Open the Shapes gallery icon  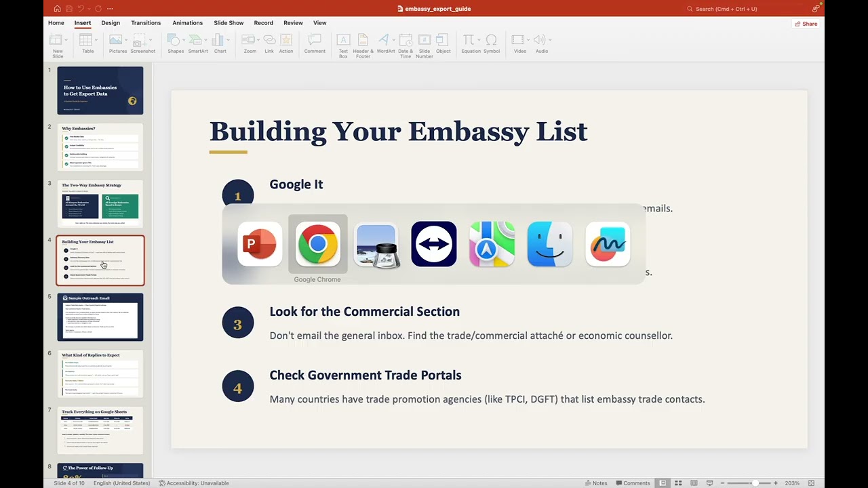tap(174, 40)
